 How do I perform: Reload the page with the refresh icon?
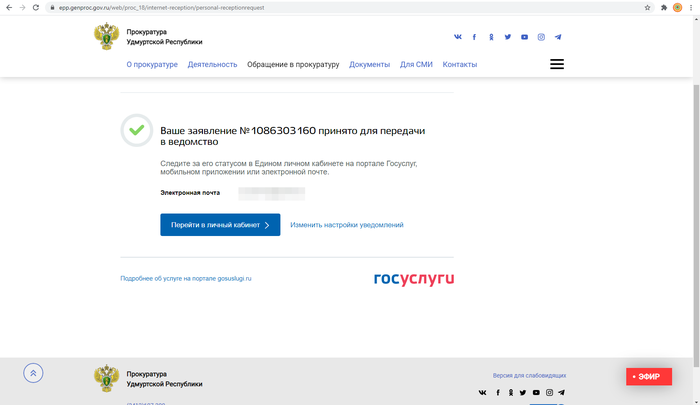coord(36,8)
